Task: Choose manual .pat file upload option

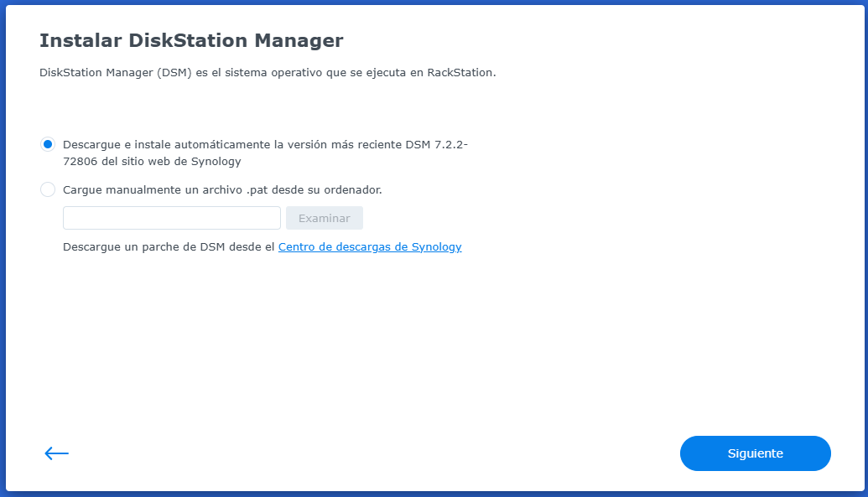Action: pyautogui.click(x=48, y=190)
